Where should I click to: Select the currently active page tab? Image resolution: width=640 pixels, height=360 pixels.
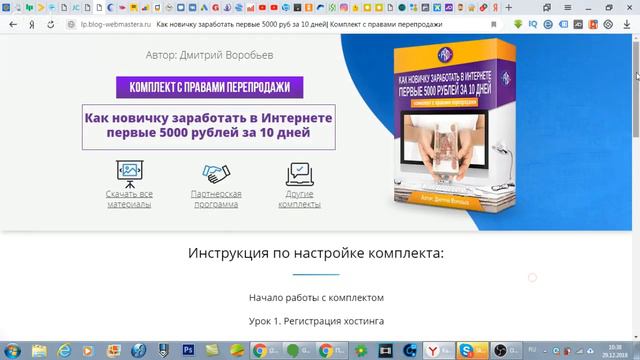[99, 7]
